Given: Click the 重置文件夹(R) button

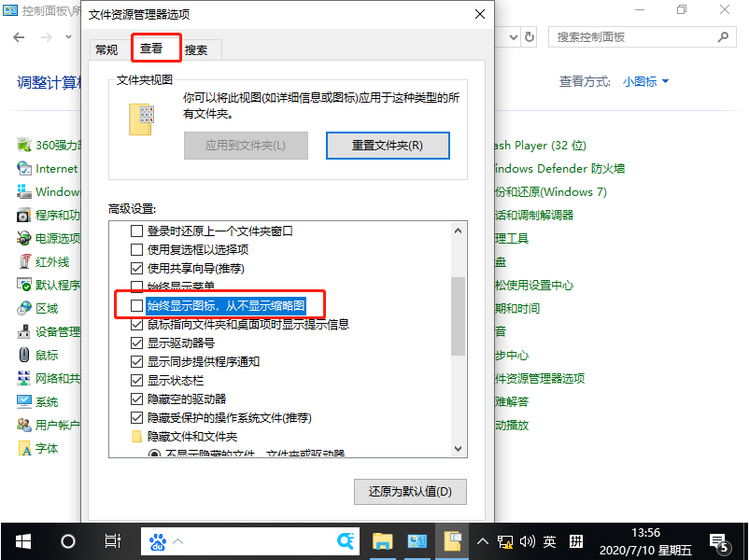Looking at the screenshot, I should coord(388,145).
